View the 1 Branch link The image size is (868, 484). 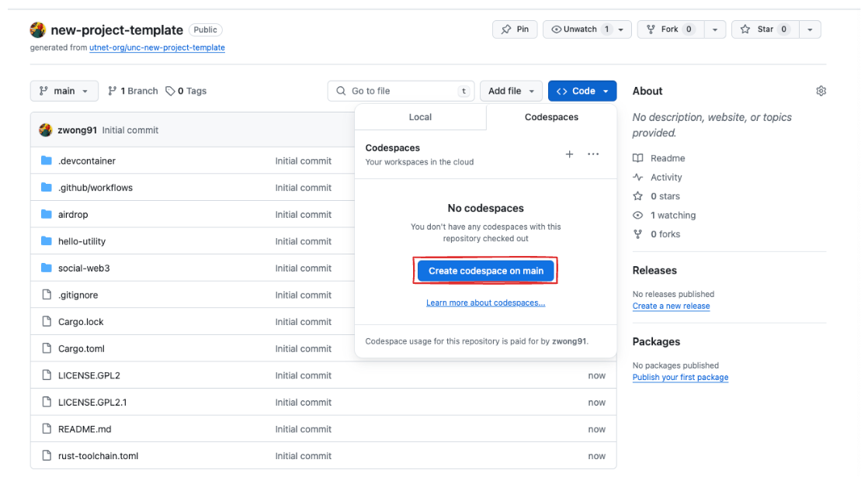[133, 91]
